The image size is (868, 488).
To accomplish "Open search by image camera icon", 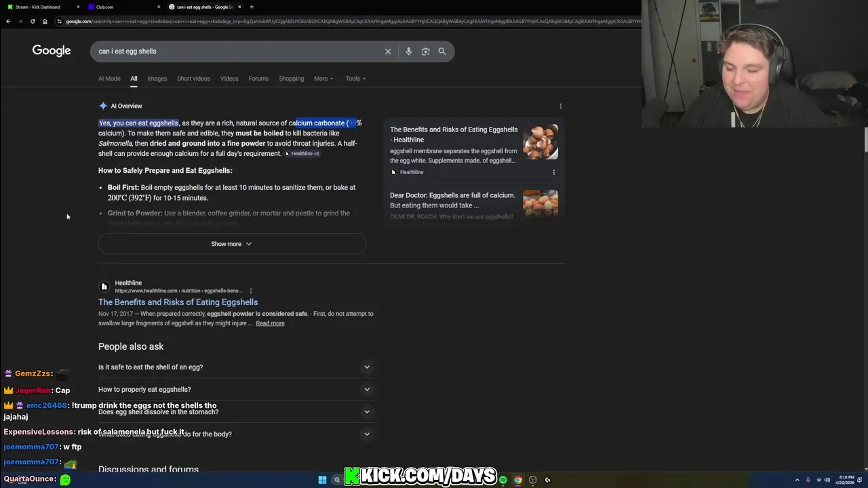I will 425,52.
